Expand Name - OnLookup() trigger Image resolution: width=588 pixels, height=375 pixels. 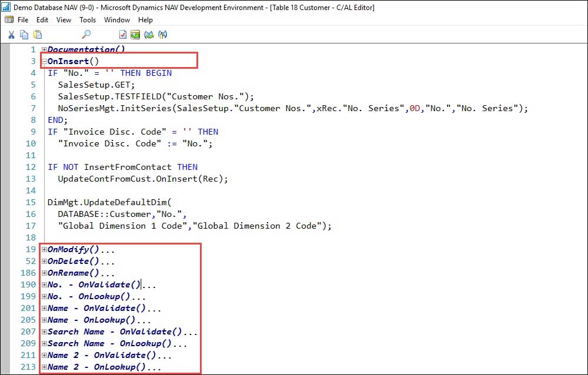[44, 320]
